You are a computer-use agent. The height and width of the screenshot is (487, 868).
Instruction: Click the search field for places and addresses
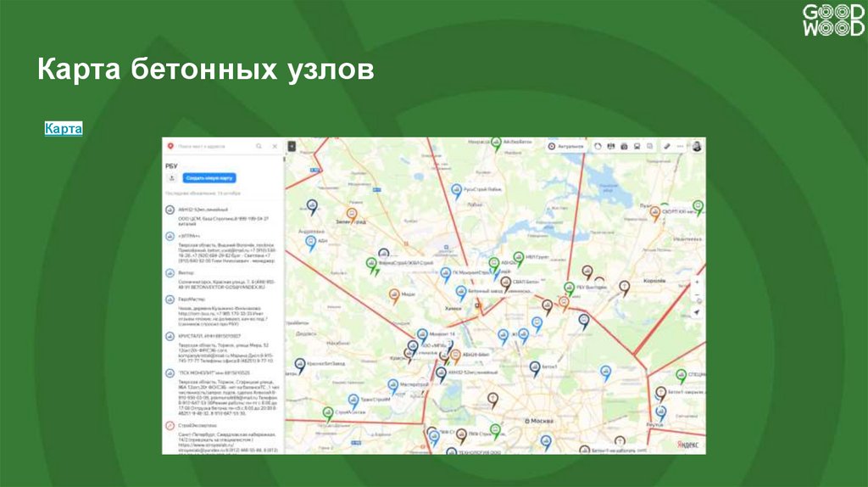tap(213, 146)
